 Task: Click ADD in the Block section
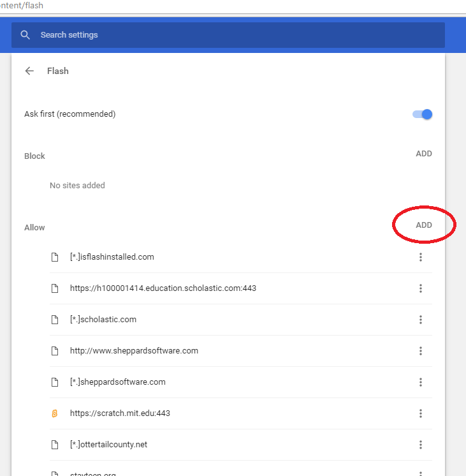pyautogui.click(x=424, y=154)
